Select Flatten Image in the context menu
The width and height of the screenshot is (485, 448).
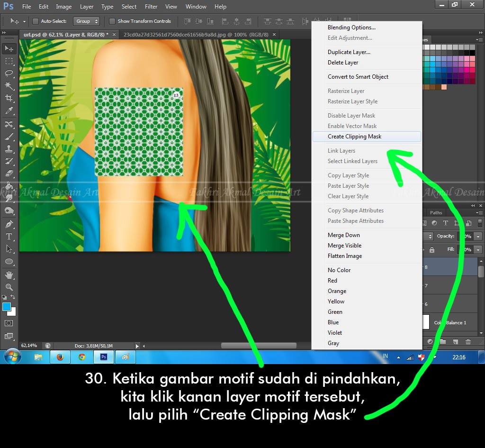coord(344,256)
